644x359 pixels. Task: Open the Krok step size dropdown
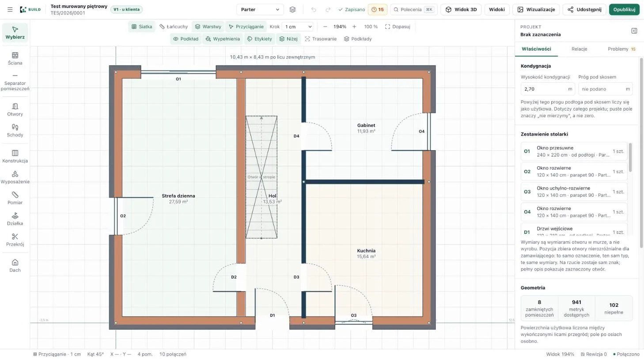[299, 27]
